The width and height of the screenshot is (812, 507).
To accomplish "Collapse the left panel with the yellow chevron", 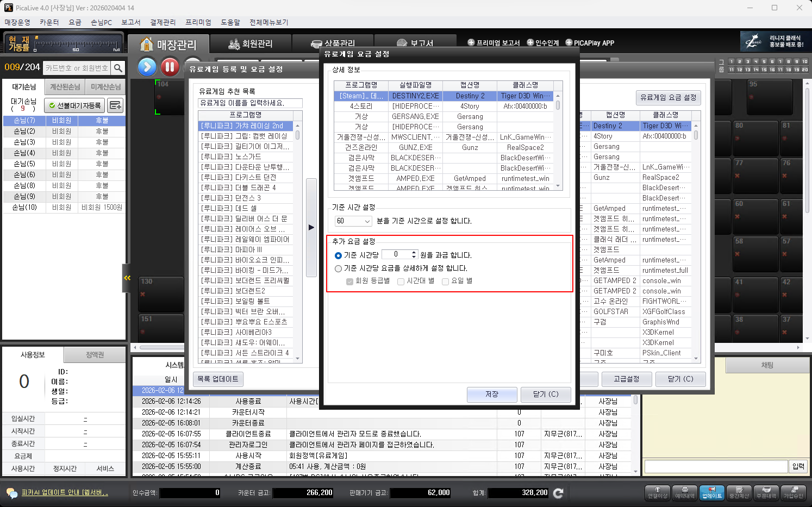I will [x=127, y=278].
